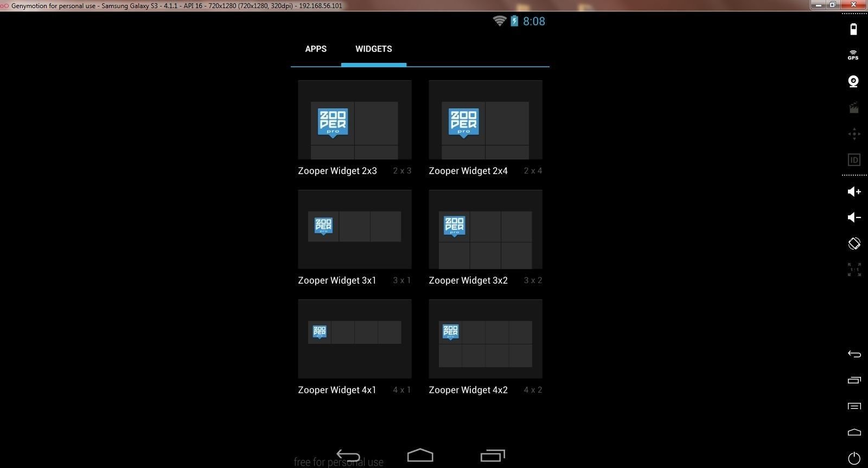
Task: Increase the emulator volume
Action: click(854, 191)
